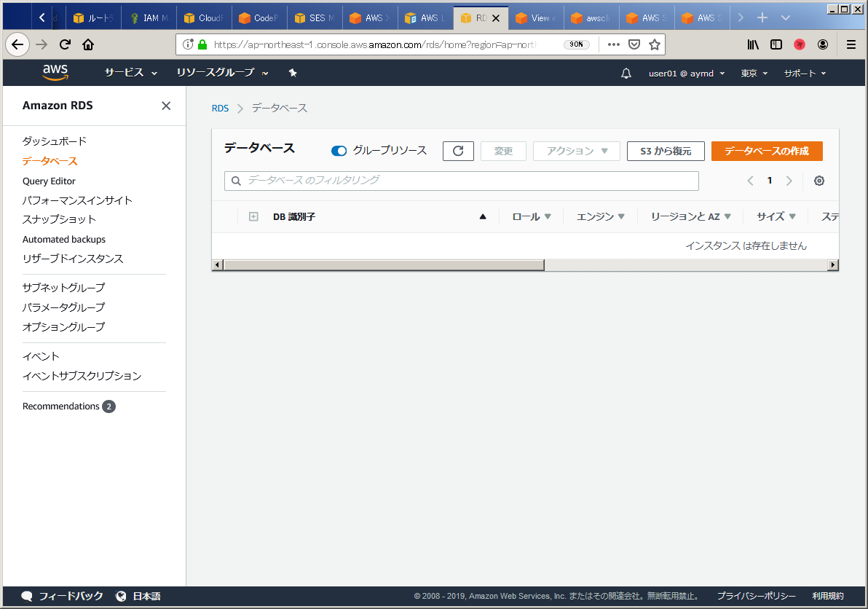Select データベース in sidebar
The image size is (868, 609).
[x=50, y=161]
